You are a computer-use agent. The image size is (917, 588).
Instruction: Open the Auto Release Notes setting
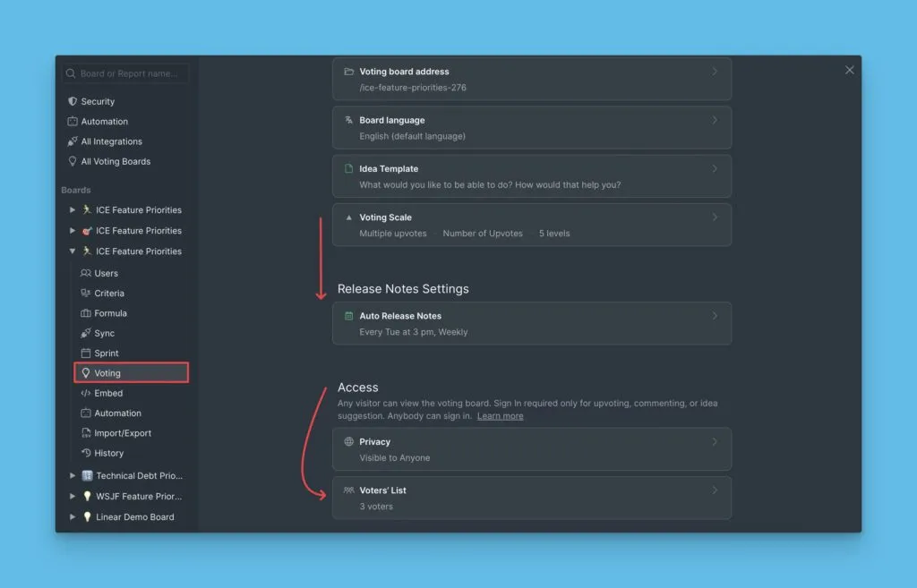531,323
